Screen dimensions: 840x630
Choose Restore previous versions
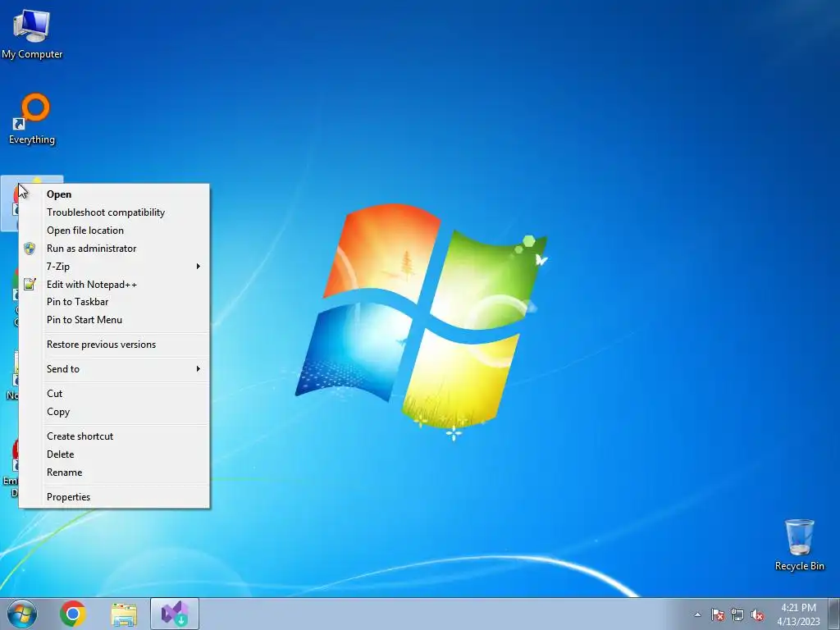pos(115,345)
